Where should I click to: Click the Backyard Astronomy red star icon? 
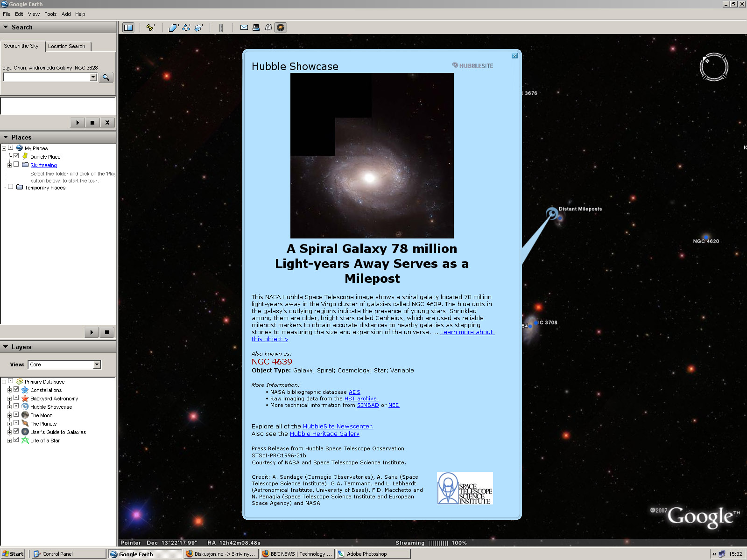pos(25,399)
